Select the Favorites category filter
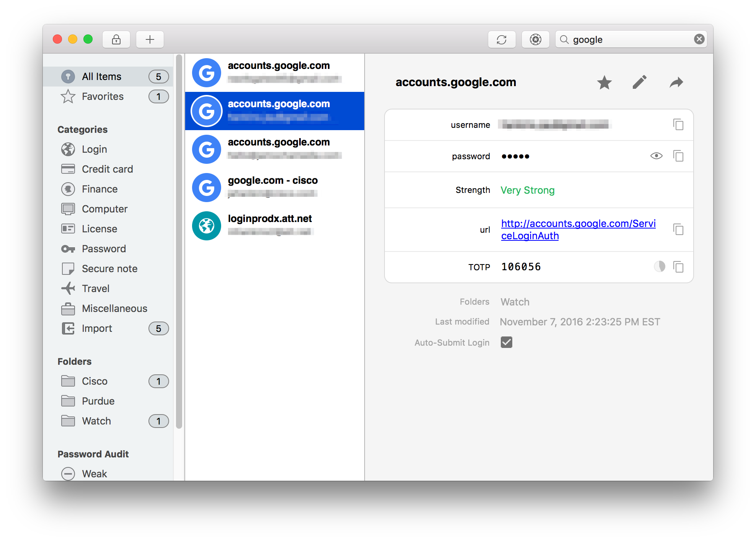 click(x=103, y=96)
